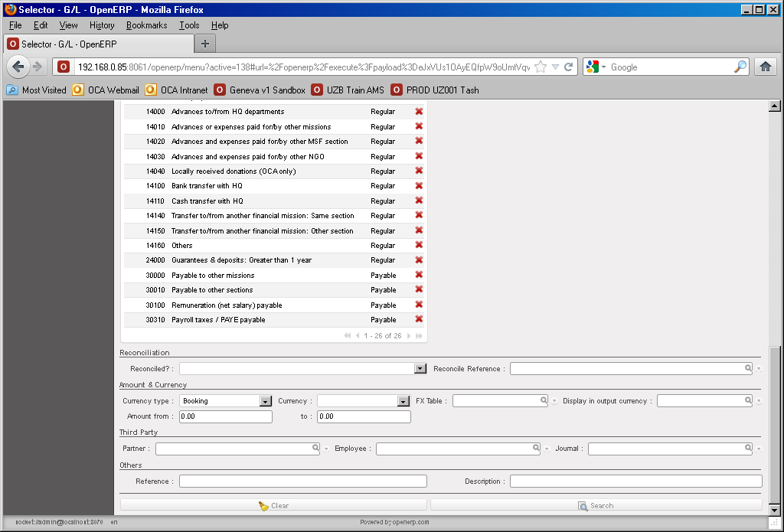Delete the 30310 Payroll taxes payable row

pyautogui.click(x=419, y=319)
